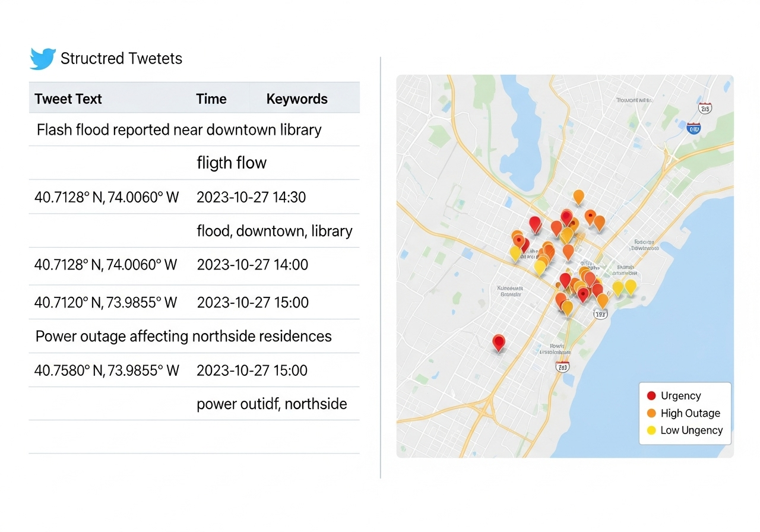760x532 pixels.
Task: Select the isolated red pin southwest of downtown
Action: click(499, 342)
